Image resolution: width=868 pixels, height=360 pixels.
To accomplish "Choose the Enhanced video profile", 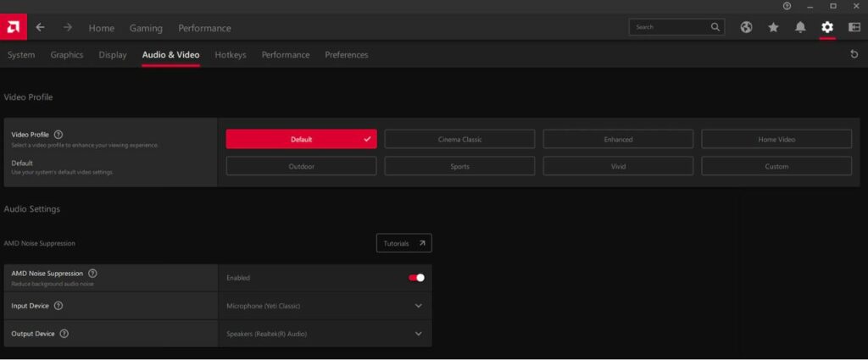I will [x=618, y=140].
